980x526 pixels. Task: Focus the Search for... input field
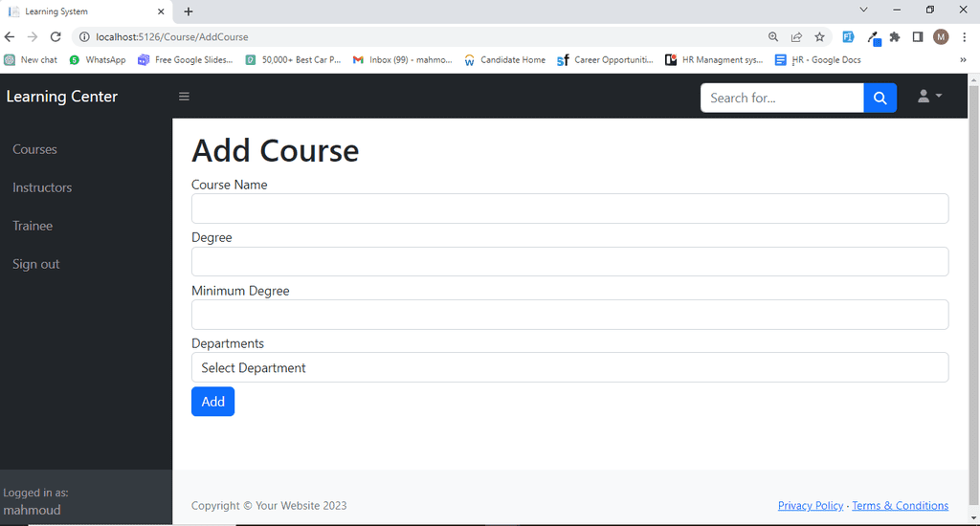782,99
